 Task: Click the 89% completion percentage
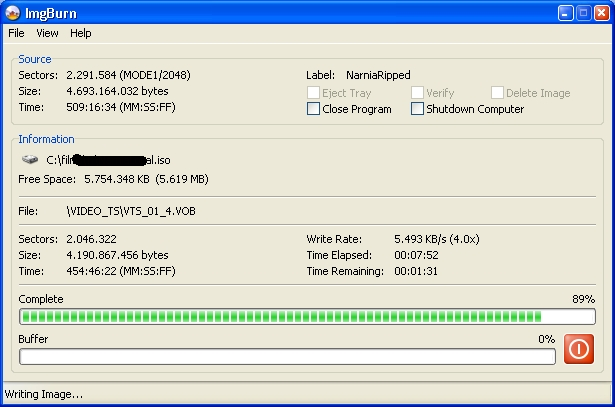point(583,299)
